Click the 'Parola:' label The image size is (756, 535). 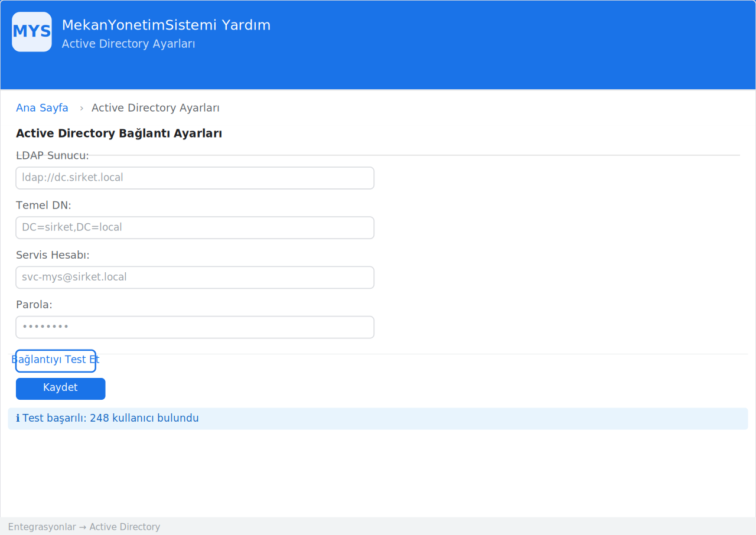pos(34,305)
